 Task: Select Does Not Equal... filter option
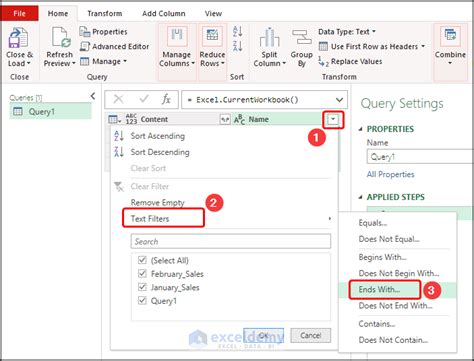coord(389,239)
